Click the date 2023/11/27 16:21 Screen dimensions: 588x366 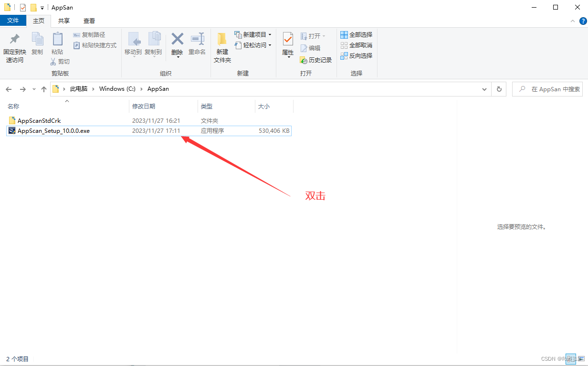(156, 121)
